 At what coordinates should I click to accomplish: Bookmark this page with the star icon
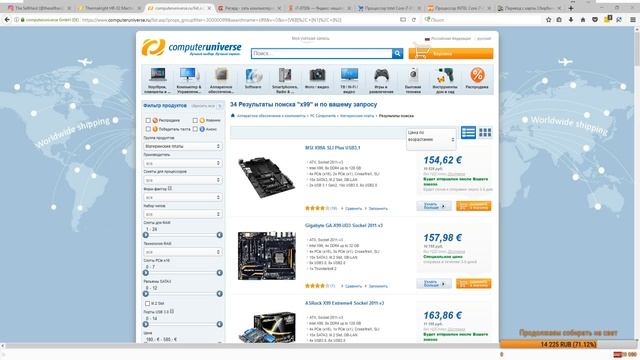pos(548,20)
